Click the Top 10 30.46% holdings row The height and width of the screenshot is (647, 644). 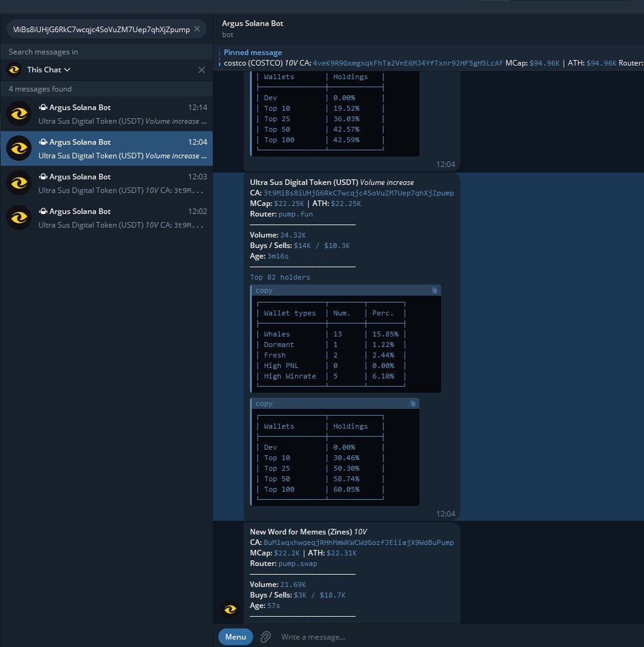(x=320, y=458)
